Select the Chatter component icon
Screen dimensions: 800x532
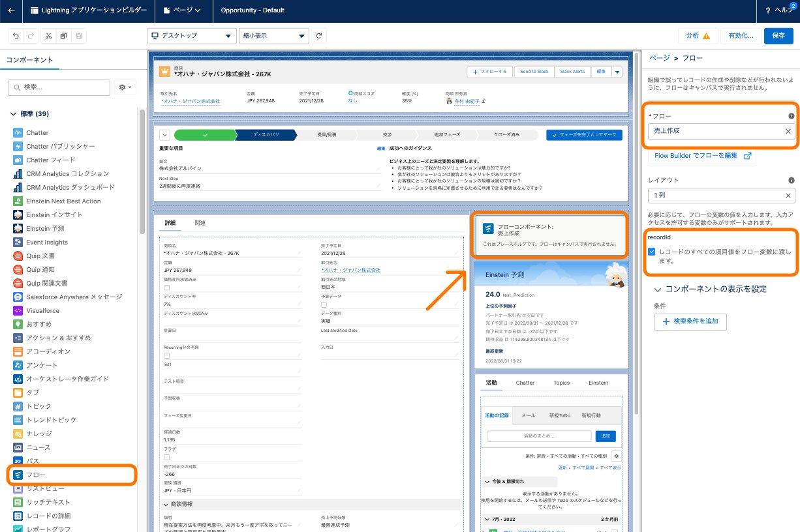pos(18,132)
